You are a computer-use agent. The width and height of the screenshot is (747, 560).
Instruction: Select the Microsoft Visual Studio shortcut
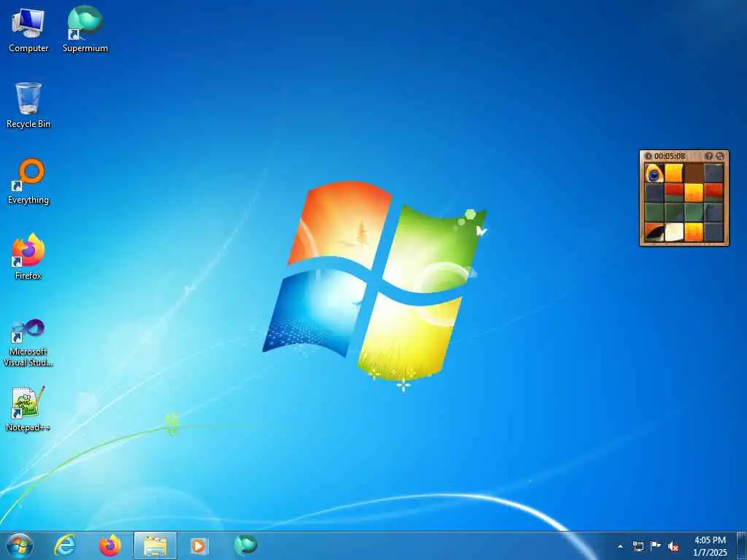coord(28,343)
